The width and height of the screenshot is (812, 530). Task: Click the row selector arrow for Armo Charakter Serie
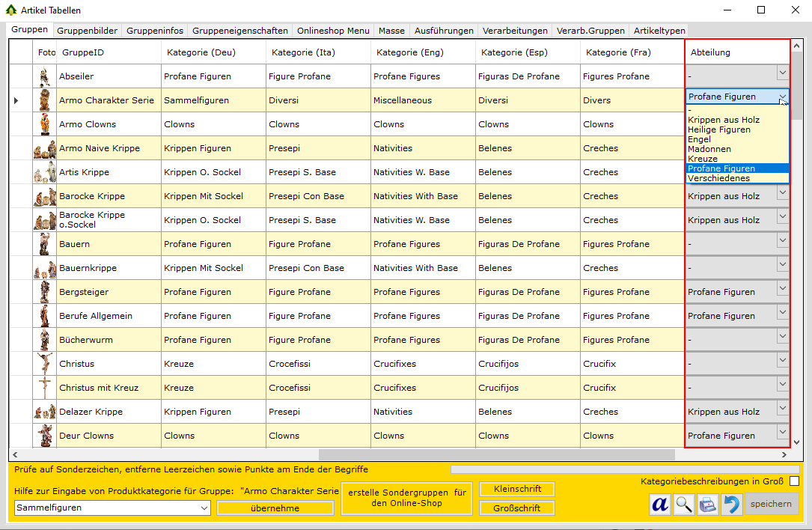(x=16, y=100)
